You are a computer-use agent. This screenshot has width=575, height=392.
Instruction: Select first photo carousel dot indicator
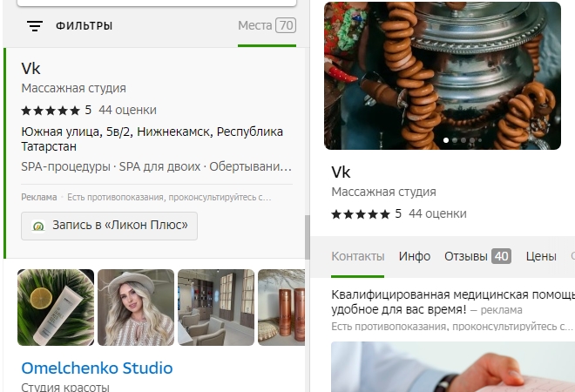(447, 139)
